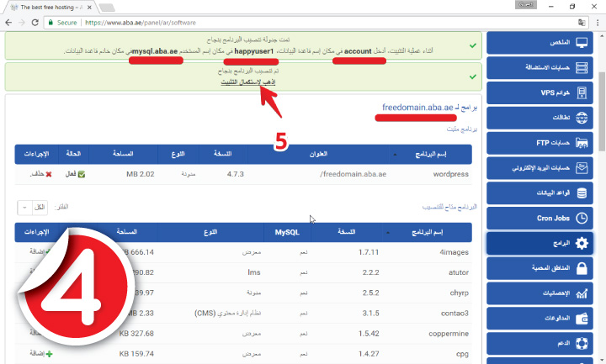The height and width of the screenshot is (364, 606).
Task: Click the chyrp software row name
Action: (460, 293)
